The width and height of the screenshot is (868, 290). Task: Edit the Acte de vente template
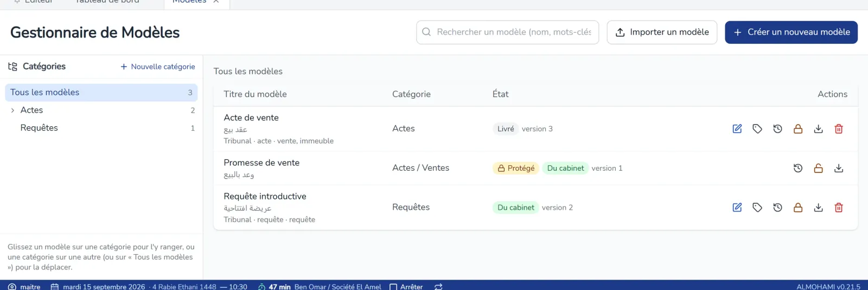click(x=737, y=129)
